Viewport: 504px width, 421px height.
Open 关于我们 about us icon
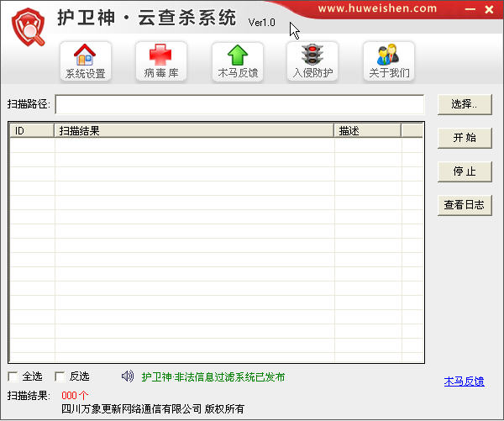point(389,61)
